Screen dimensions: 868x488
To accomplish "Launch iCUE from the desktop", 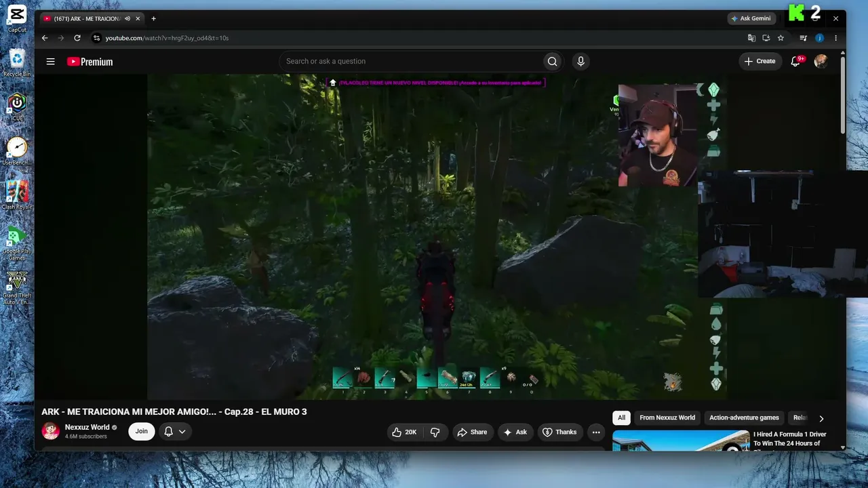I will click(17, 106).
